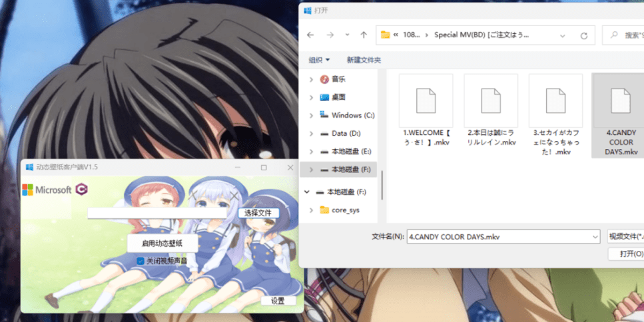Collapse the expanded 本地磁盘 (F:) tree node
The height and width of the screenshot is (322, 644).
306,192
